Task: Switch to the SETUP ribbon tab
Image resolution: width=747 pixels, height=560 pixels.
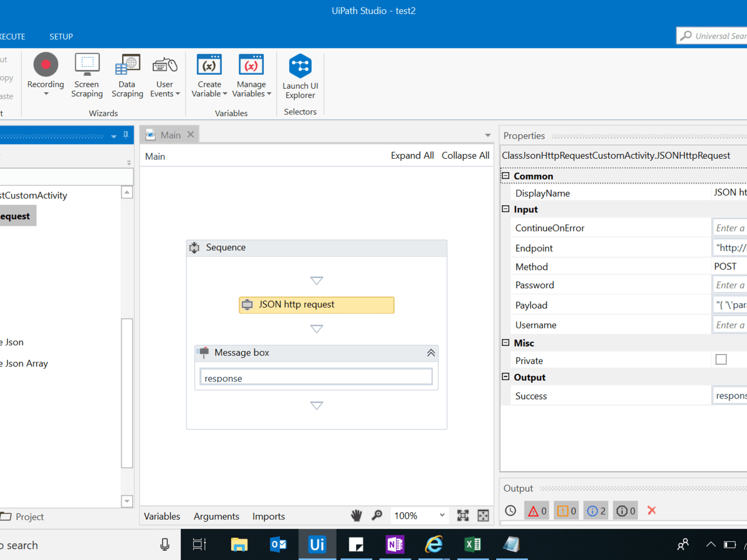Action: [x=61, y=36]
